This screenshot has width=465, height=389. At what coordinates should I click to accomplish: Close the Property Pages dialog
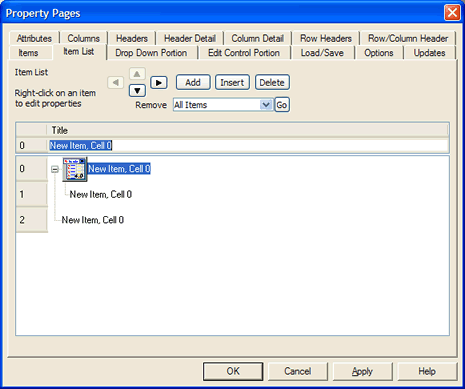452,13
